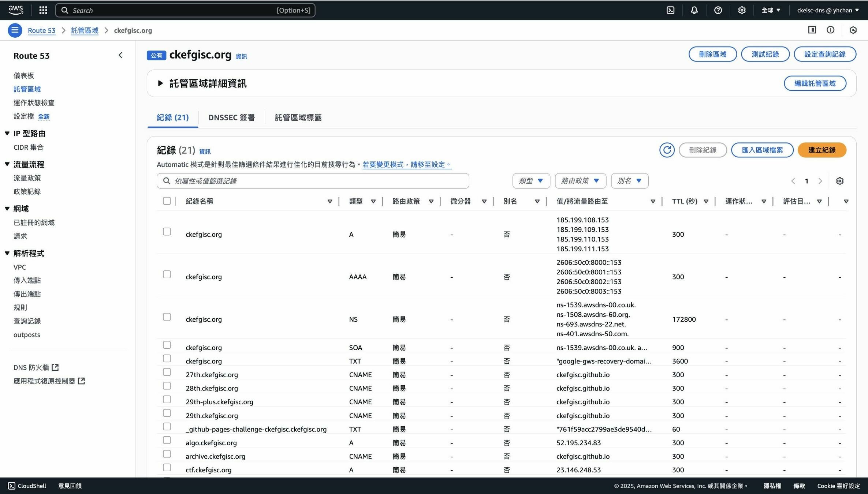Open table preferences gear icon
The height and width of the screenshot is (494, 868).
pyautogui.click(x=840, y=181)
